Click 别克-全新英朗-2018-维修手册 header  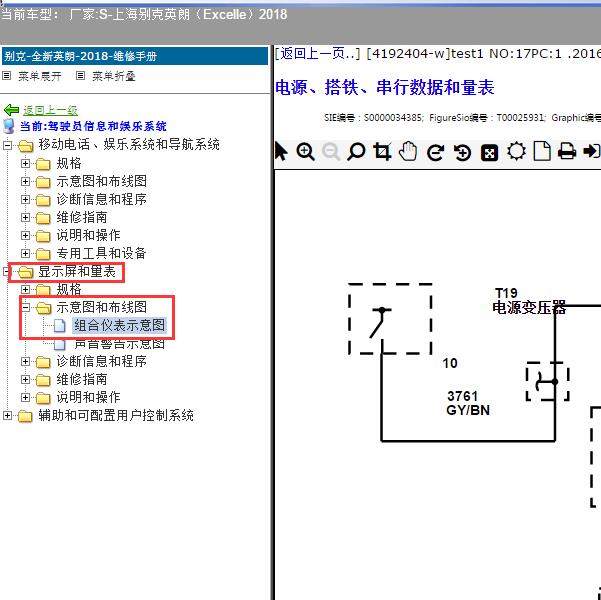coord(81,56)
